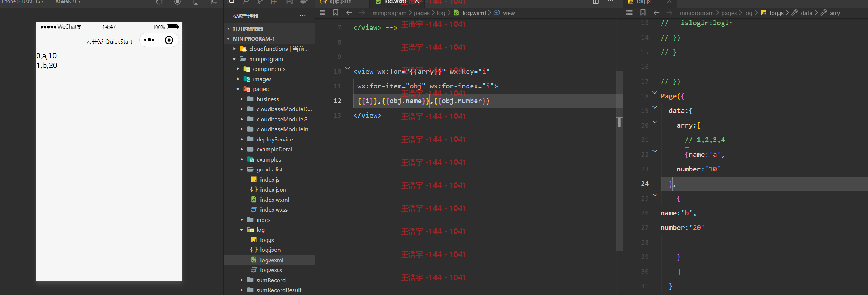Select log.wxml in the file tree
This screenshot has height=295, width=868.
(269, 260)
